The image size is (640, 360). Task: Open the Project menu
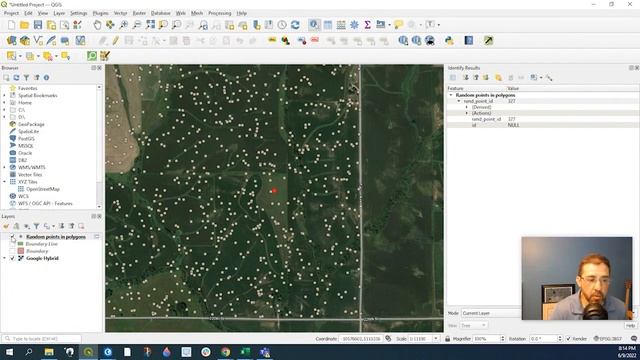click(x=11, y=13)
